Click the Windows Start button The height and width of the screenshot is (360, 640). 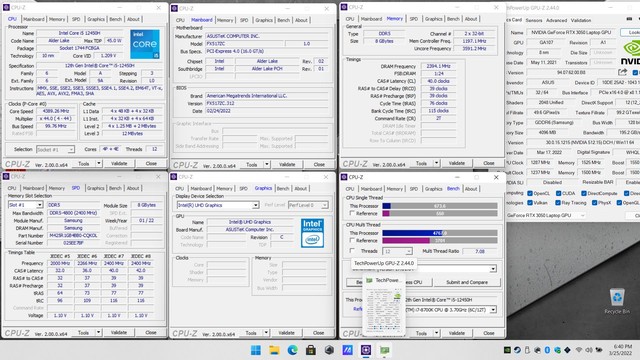[256, 350]
